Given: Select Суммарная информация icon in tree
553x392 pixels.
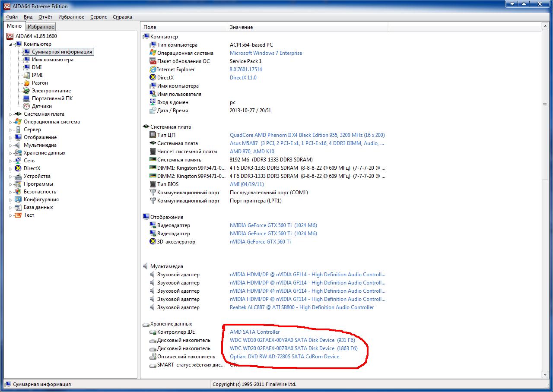Looking at the screenshot, I should click(26, 52).
